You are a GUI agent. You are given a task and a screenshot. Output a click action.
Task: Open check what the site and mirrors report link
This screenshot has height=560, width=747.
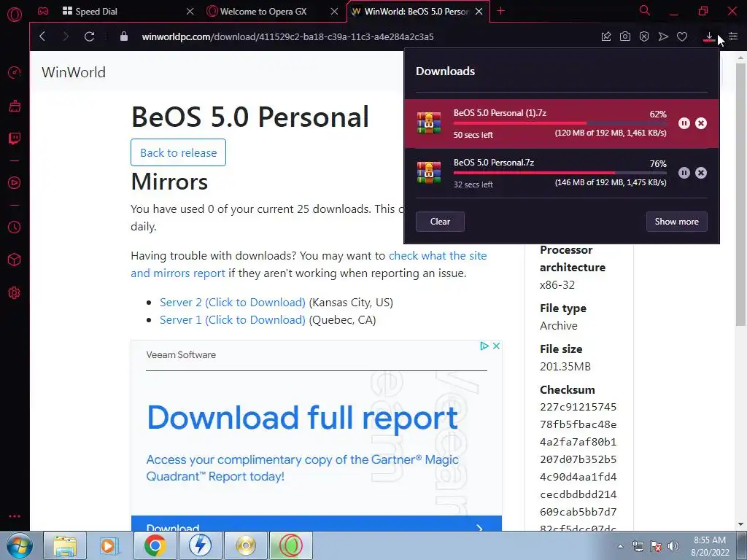coord(309,264)
